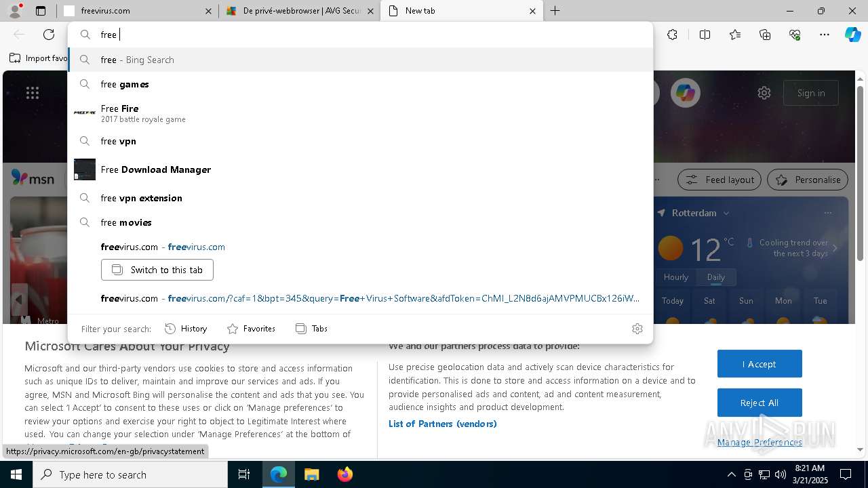Viewport: 868px width, 488px height.
Task: Switch to De privé-webbrowser AVG tab
Action: click(298, 11)
